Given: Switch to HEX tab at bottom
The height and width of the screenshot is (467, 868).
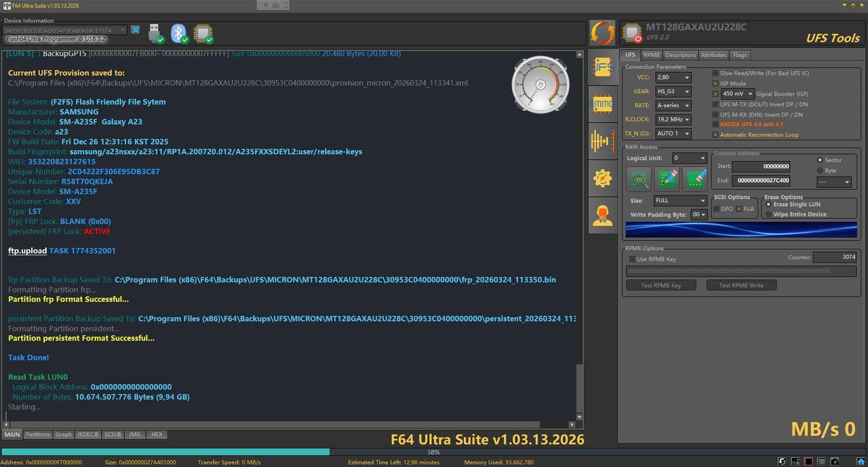Looking at the screenshot, I should click(x=156, y=434).
